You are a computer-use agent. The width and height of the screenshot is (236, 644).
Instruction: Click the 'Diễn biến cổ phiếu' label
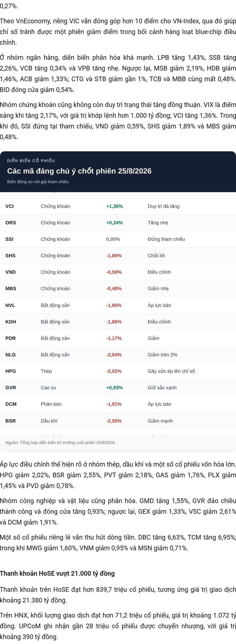31,161
